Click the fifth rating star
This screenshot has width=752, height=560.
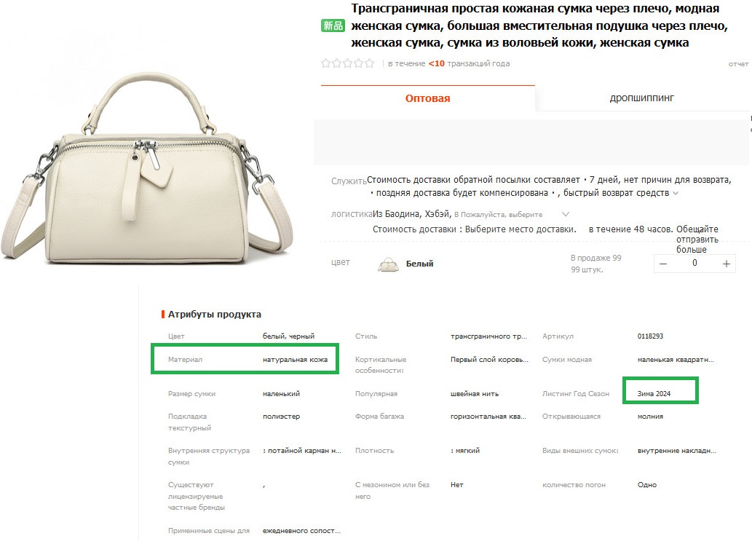point(370,63)
